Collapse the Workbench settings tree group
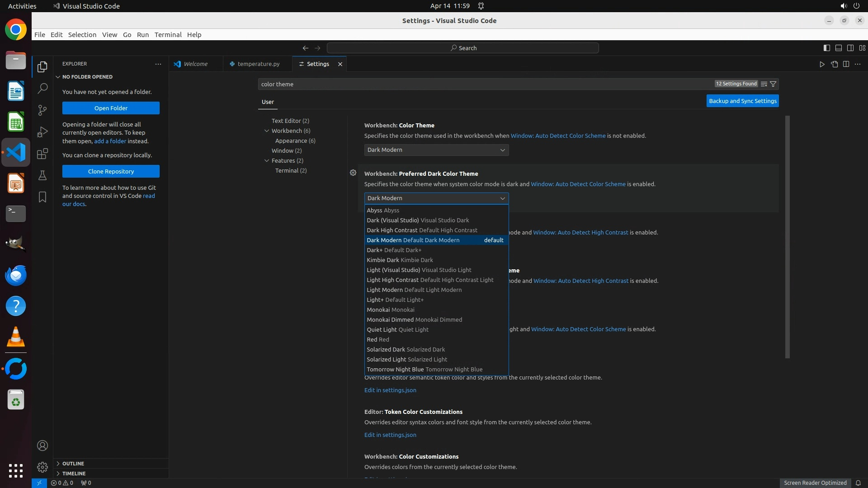Screen dimensions: 868x488 point(267,131)
